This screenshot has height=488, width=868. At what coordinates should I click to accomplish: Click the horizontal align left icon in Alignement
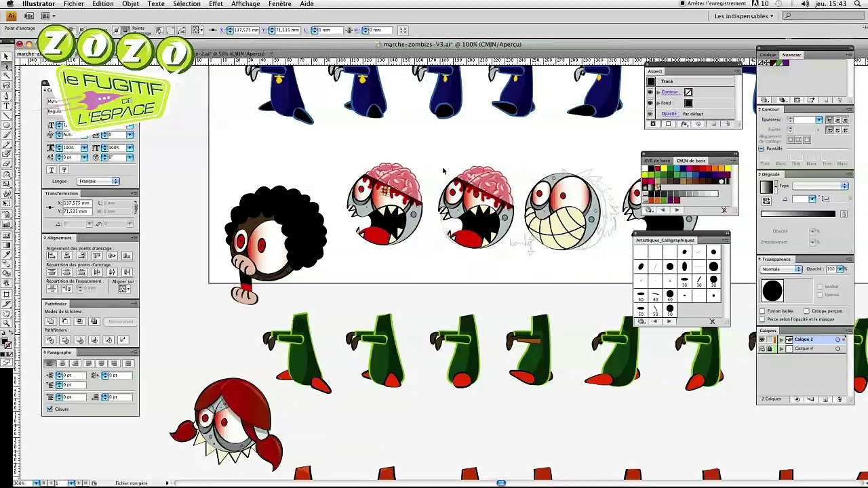(52, 254)
